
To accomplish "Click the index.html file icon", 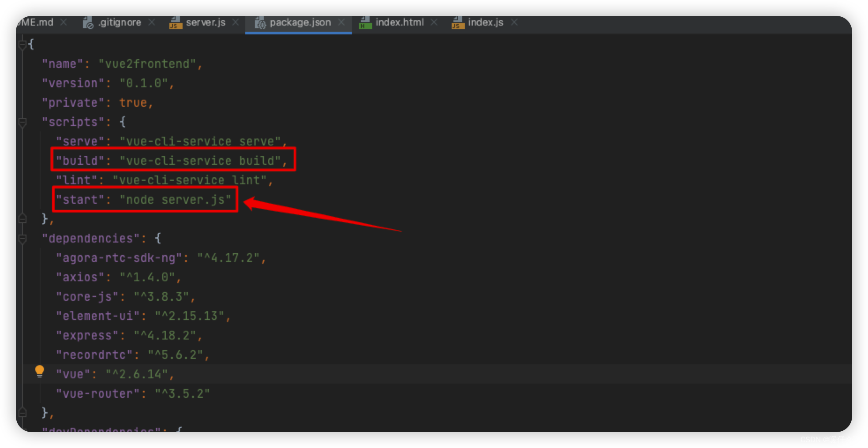I will [365, 22].
